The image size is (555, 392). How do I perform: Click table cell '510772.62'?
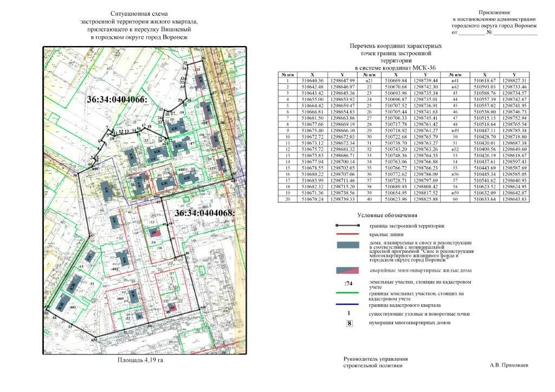pyautogui.click(x=396, y=174)
